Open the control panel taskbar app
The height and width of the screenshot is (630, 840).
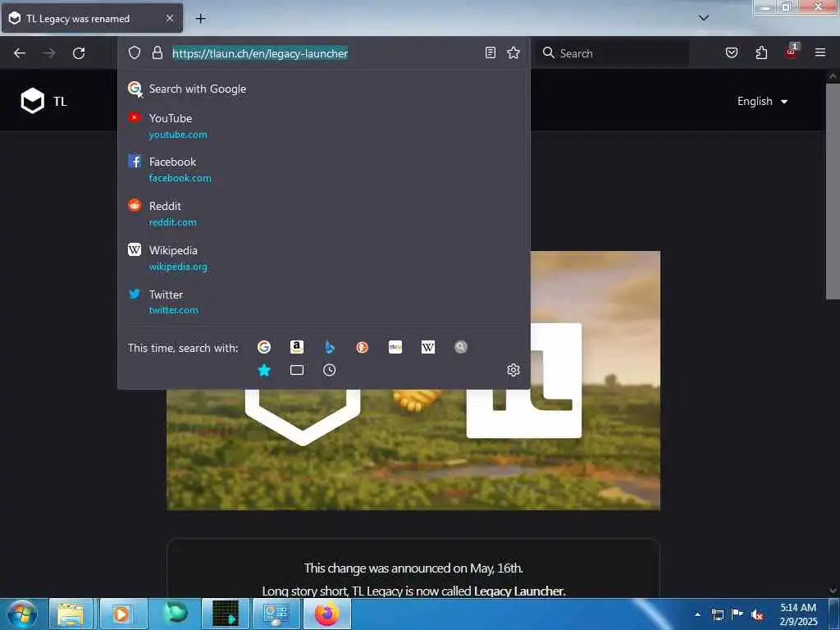click(x=276, y=614)
